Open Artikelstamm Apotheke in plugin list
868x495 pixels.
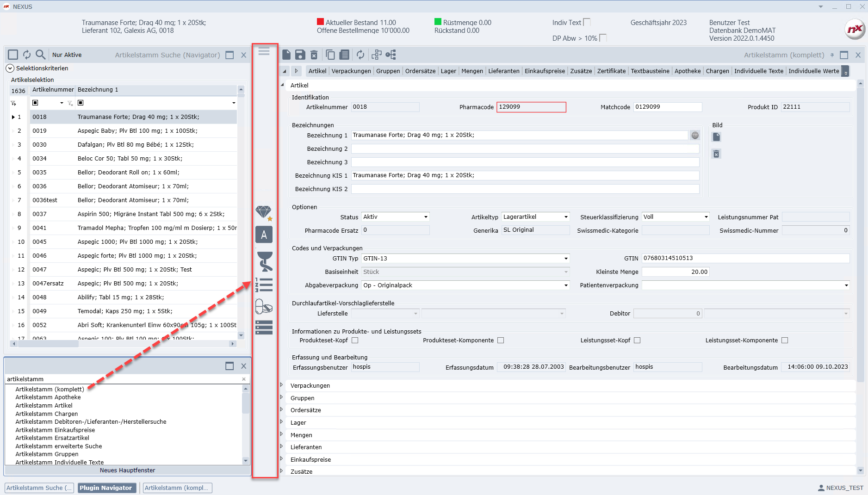[48, 397]
